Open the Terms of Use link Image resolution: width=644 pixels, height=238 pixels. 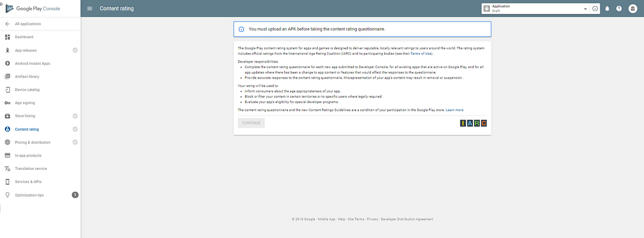421,53
